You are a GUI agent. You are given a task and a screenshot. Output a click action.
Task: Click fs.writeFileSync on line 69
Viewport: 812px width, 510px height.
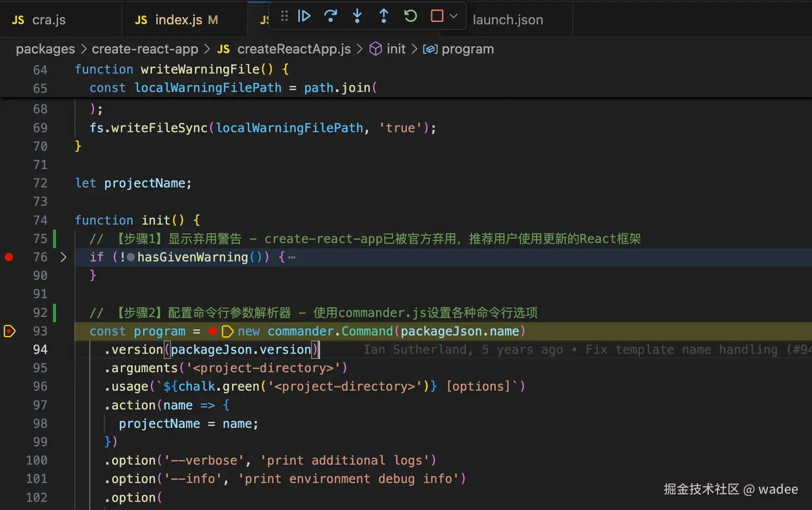pos(149,128)
